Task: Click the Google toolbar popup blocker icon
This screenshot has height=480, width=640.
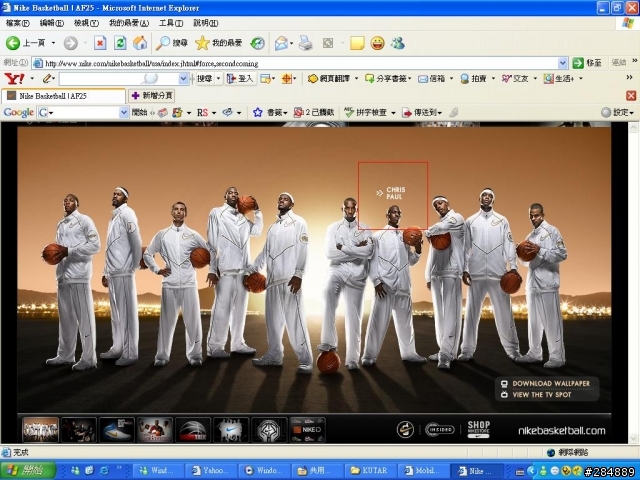Action: pyautogui.click(x=299, y=112)
